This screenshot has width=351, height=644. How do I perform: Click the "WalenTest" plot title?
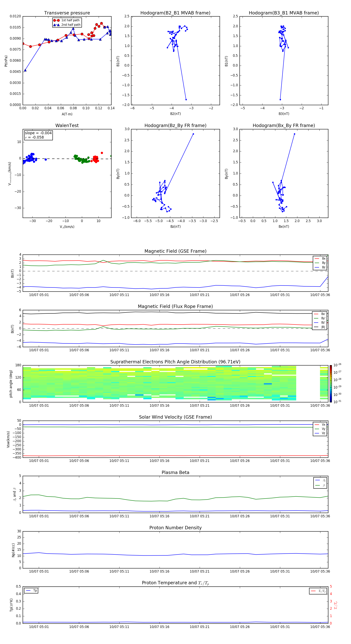point(67,125)
